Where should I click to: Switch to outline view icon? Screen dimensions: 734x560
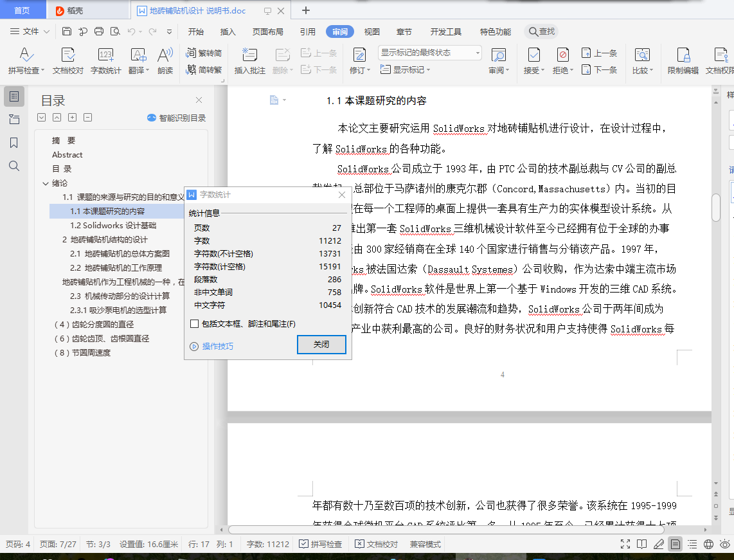692,544
